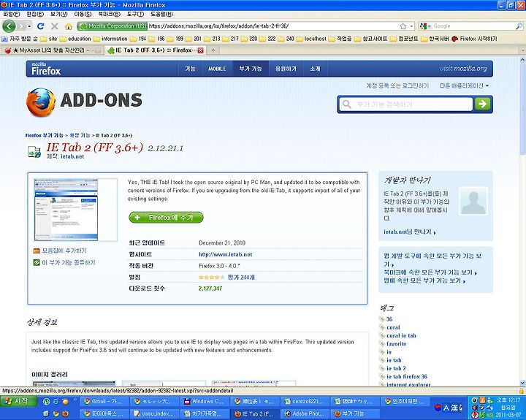Open the 'site' bookmark folder
The width and height of the screenshot is (526, 420).
click(x=49, y=39)
